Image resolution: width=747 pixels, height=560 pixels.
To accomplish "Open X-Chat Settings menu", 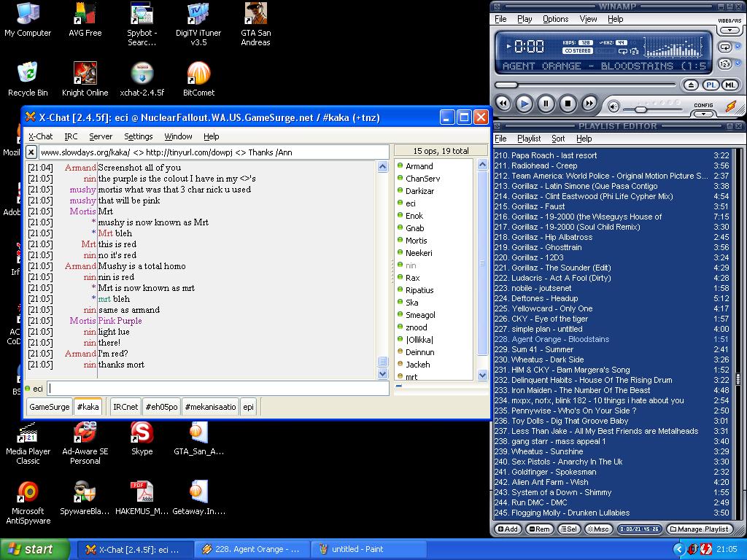I will tap(138, 136).
